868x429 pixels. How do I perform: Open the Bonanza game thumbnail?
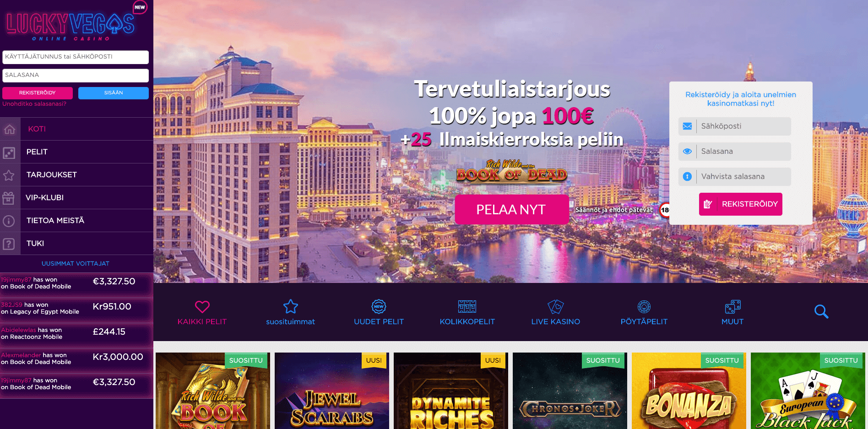[689, 391]
